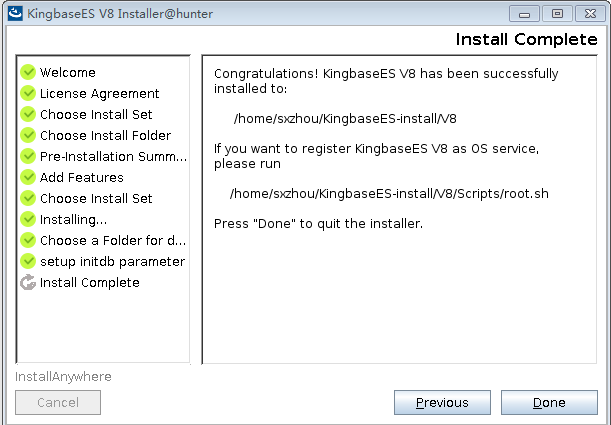Click the check icon beside Installing step

(x=28, y=219)
